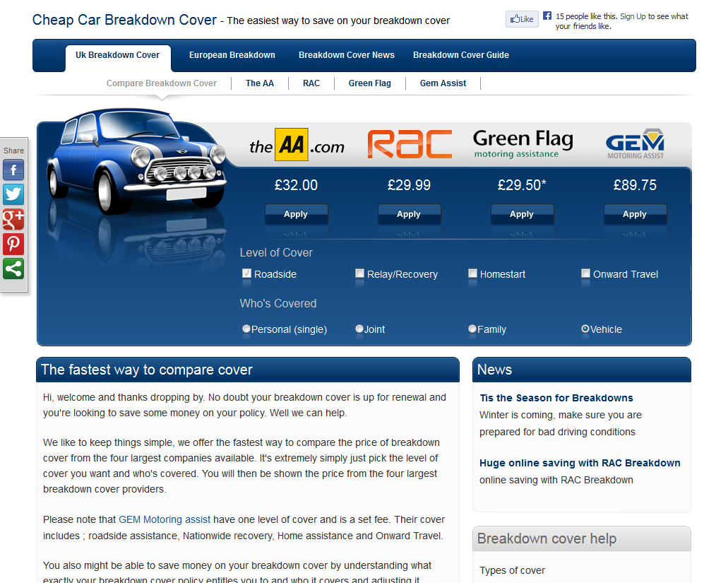Select the Joint radio button

pos(359,328)
